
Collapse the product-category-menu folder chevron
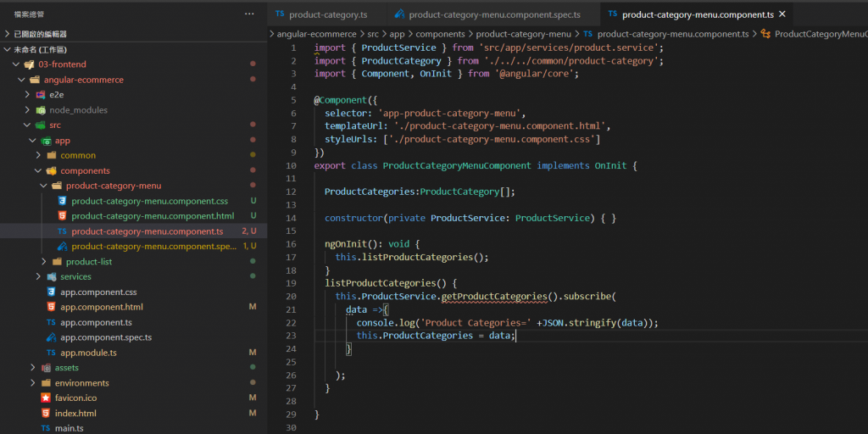click(43, 186)
